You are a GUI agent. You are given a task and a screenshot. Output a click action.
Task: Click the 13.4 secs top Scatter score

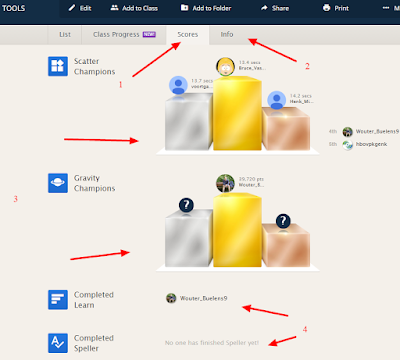point(250,62)
